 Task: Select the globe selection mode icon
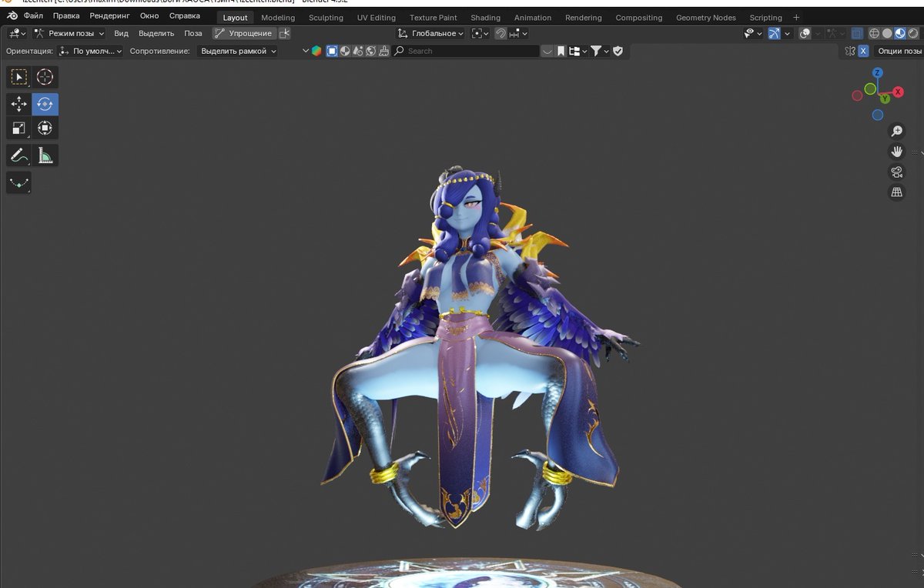(370, 51)
